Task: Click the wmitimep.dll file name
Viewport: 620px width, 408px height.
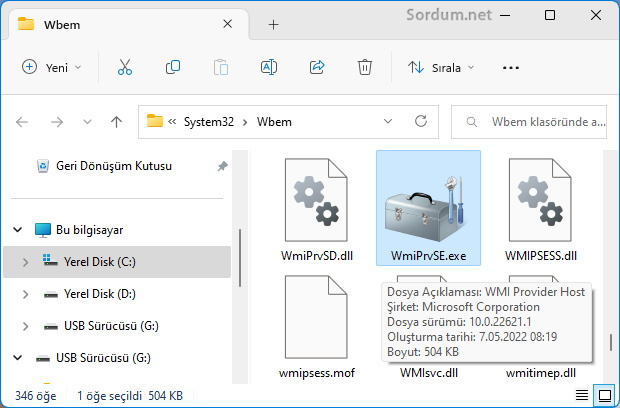Action: click(x=541, y=372)
